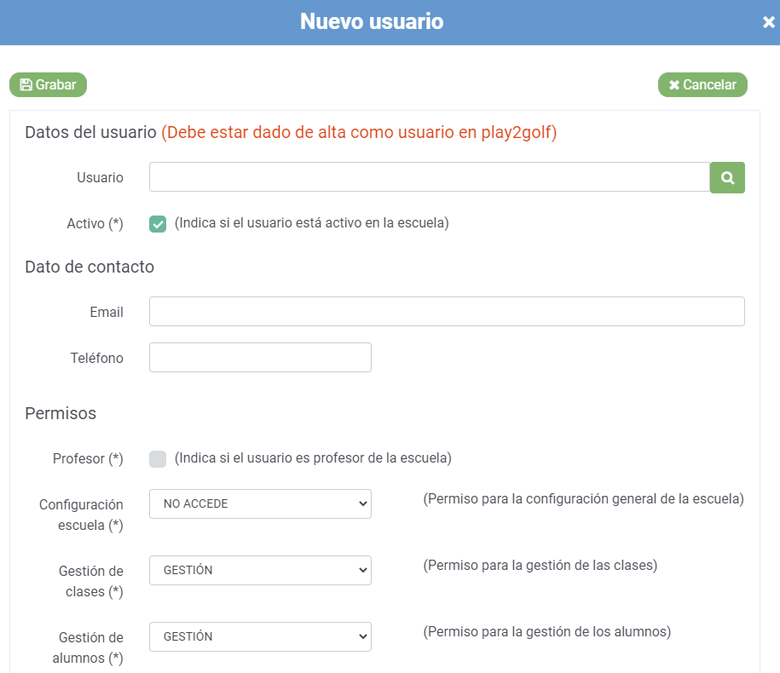Uncheck the Activo checkbox
The width and height of the screenshot is (780, 673).
tap(158, 224)
